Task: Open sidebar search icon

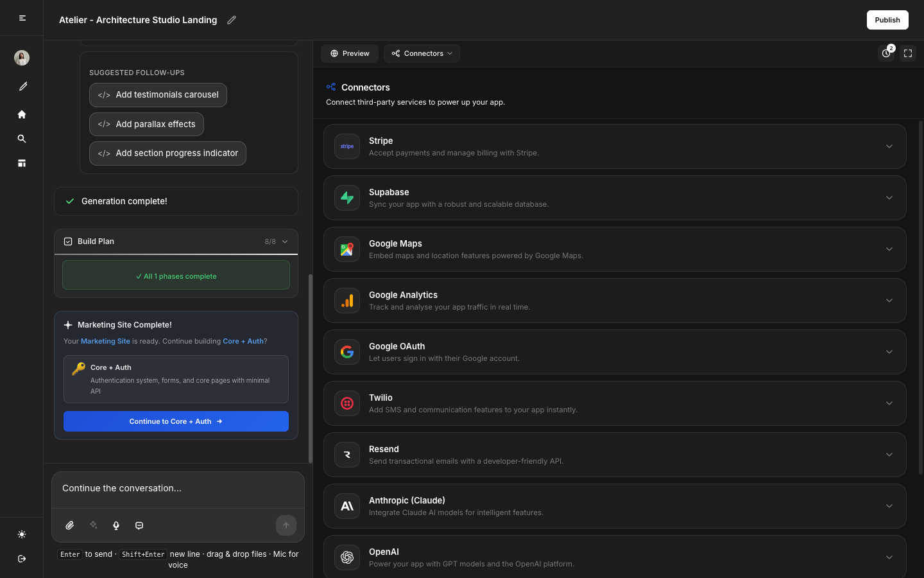Action: [x=22, y=139]
